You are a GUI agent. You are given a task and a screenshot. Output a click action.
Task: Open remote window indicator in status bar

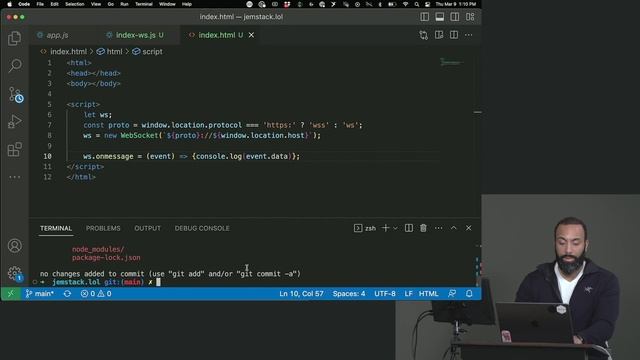tap(11, 293)
